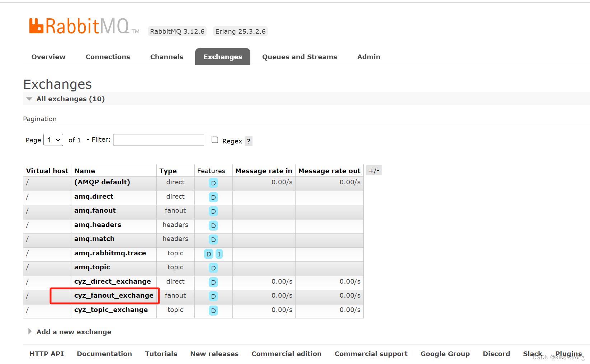Screen dimensions: 590x364
Task: Click the +/- column selector
Action: 374,171
